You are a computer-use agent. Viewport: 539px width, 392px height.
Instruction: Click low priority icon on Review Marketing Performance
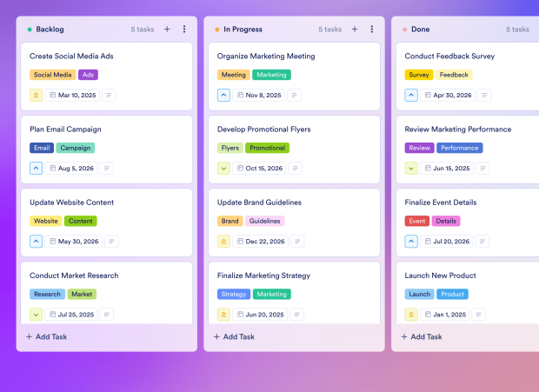411,169
